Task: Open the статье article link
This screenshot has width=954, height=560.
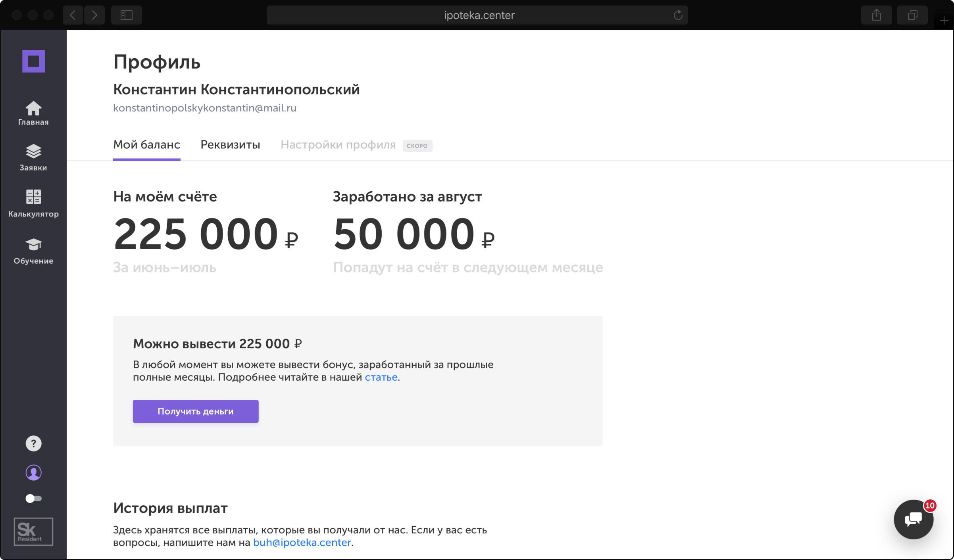Action: click(x=381, y=377)
